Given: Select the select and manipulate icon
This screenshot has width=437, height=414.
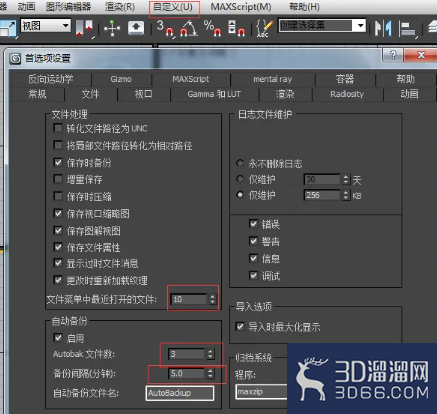Looking at the screenshot, I should 112,28.
